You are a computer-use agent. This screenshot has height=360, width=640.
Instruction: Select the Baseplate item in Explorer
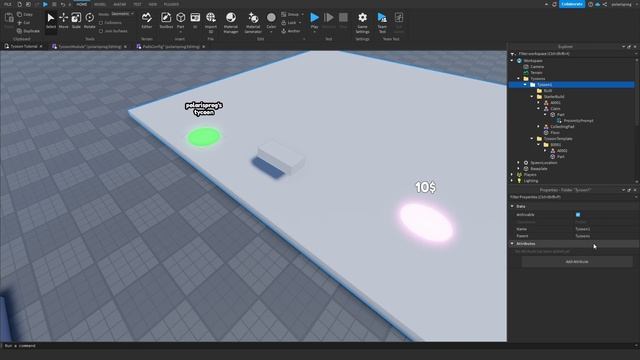click(x=539, y=169)
